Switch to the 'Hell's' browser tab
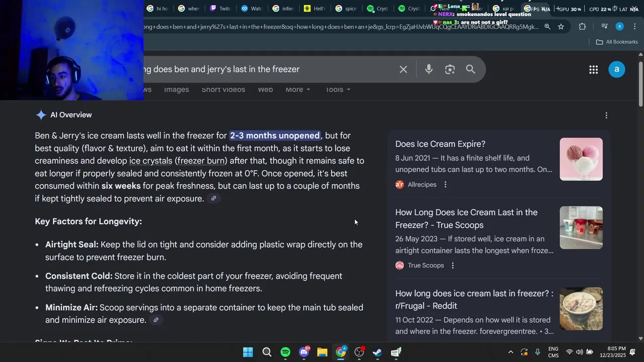Screen dimensions: 644x362 315,9
